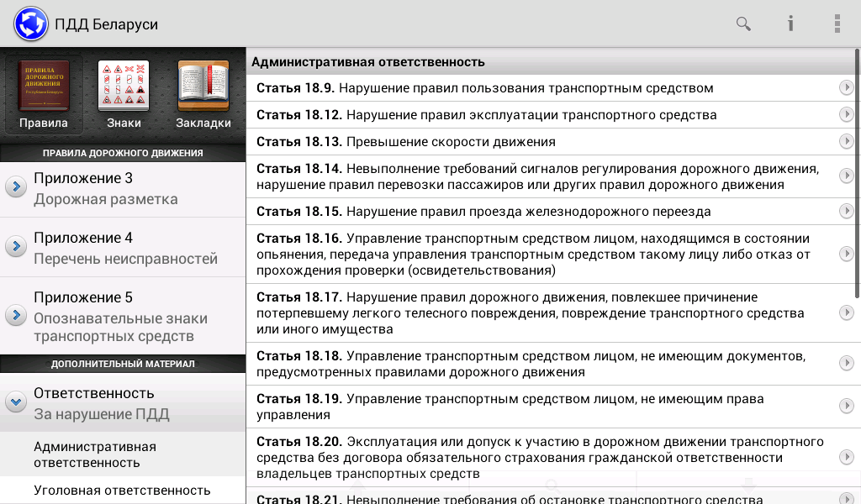861x504 pixels.
Task: Open Статья 18.9 arrow icon
Action: 846,87
